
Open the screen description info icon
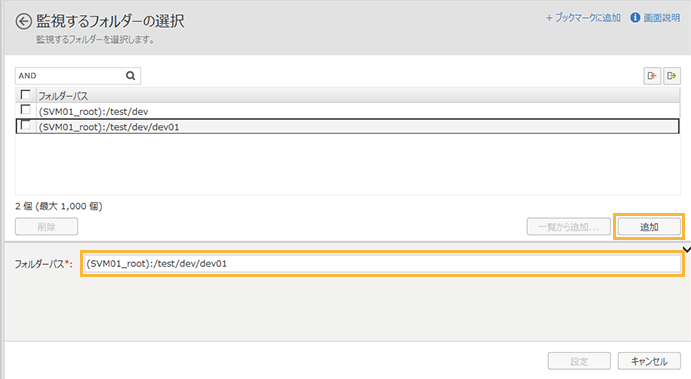tap(635, 18)
